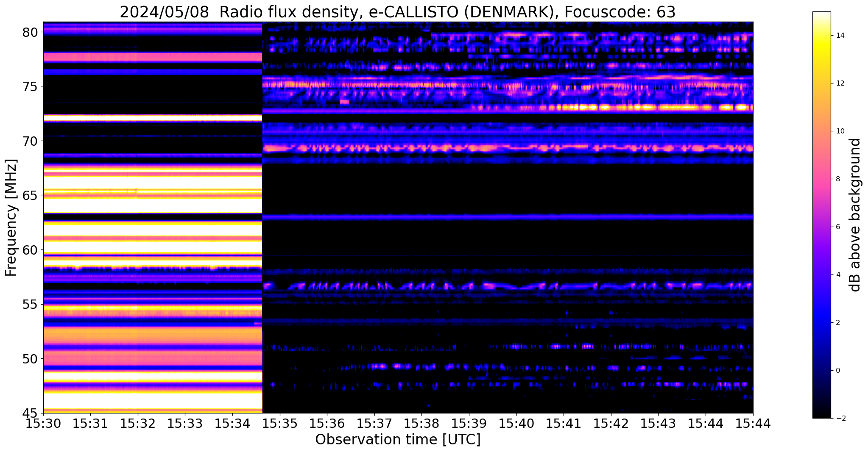Click the 'dB above background' colorbar label
Viewport: 868px width, 452px height.
(855, 215)
